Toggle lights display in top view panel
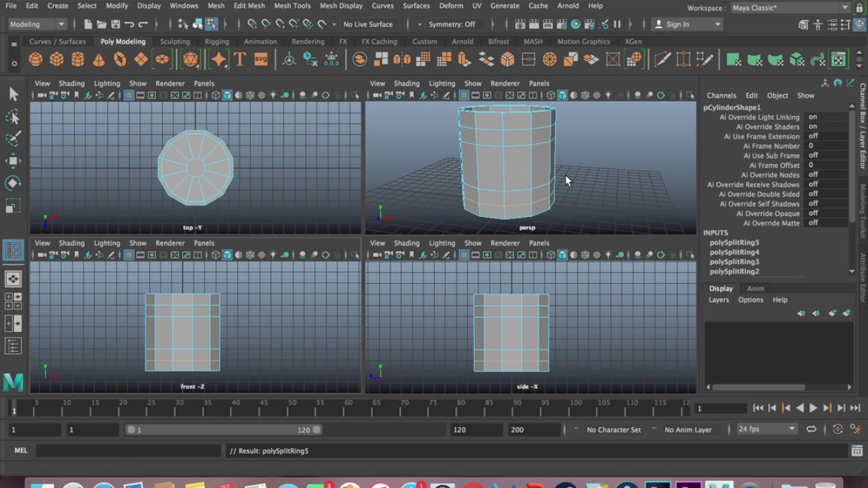The width and height of the screenshot is (868, 488). click(x=273, y=95)
